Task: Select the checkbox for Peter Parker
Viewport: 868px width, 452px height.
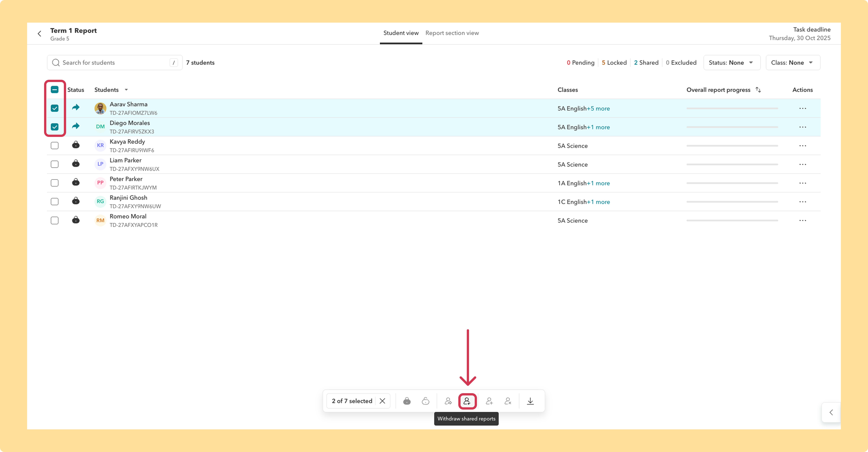Action: pos(55,183)
